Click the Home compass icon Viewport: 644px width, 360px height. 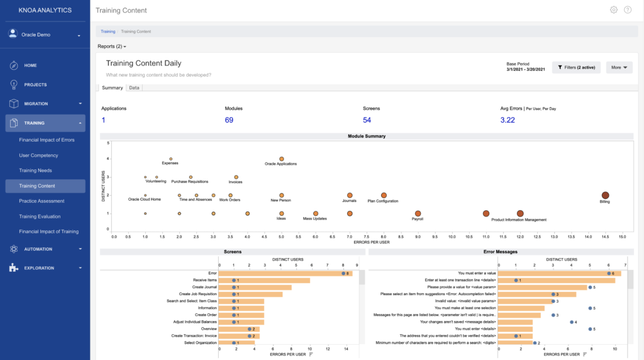14,65
